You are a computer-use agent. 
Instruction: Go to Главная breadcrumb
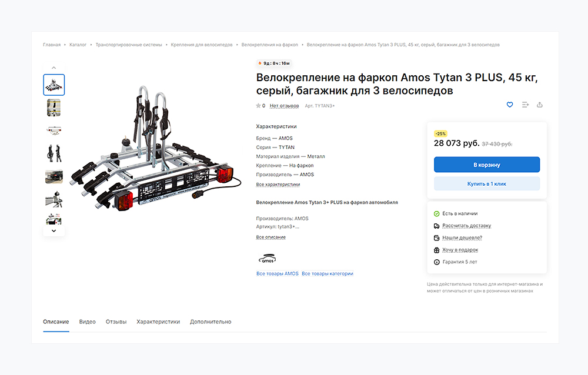[52, 45]
